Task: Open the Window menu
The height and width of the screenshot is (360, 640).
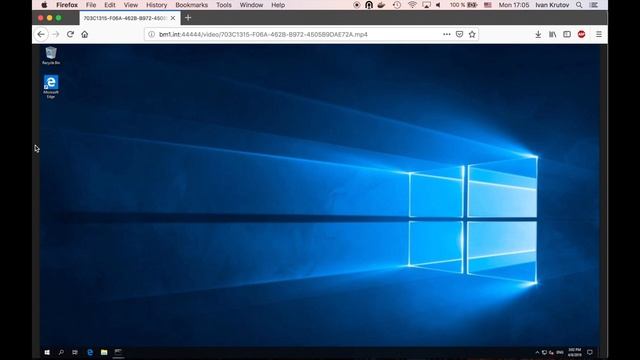Action: click(x=251, y=5)
